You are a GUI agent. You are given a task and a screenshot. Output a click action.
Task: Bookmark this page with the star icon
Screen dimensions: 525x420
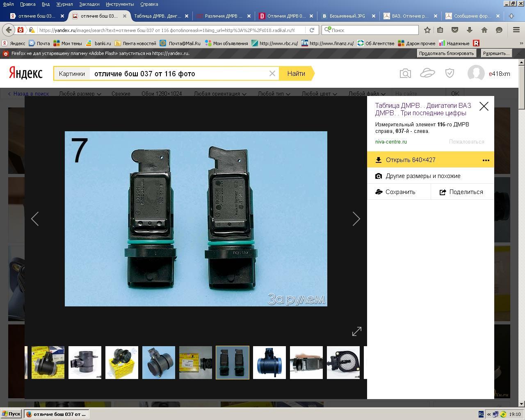(x=427, y=30)
